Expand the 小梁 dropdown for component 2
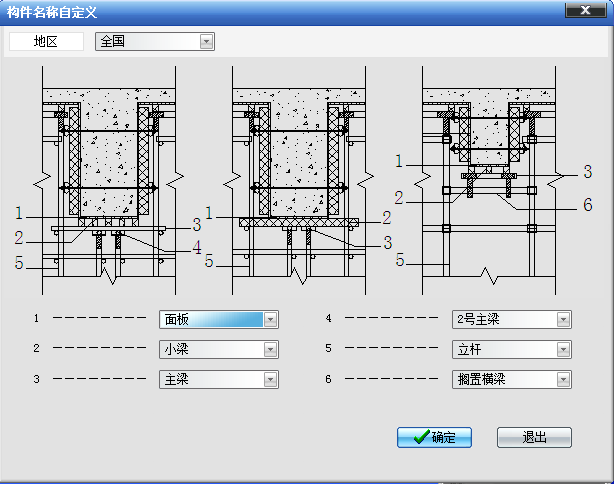The width and height of the screenshot is (614, 484). tap(270, 349)
